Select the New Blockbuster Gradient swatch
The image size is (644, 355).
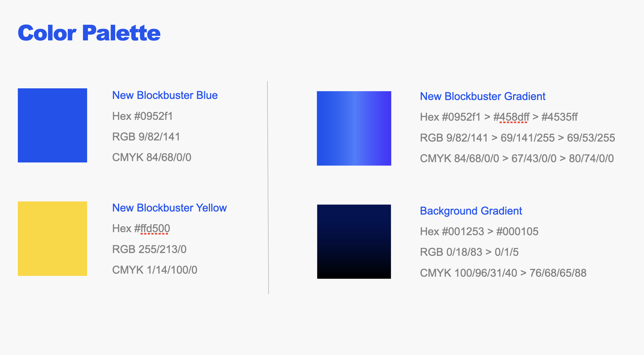point(354,128)
